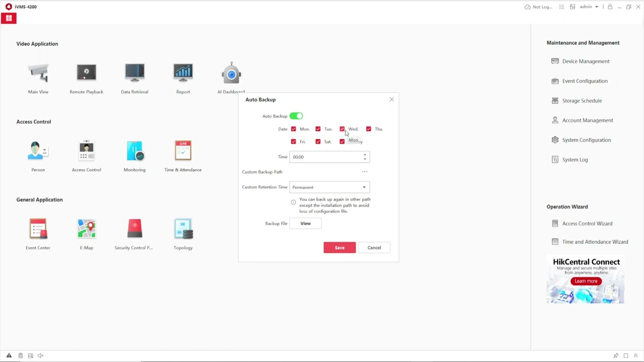Click the red control panel grid icon
This screenshot has height=362, width=644.
(9, 18)
